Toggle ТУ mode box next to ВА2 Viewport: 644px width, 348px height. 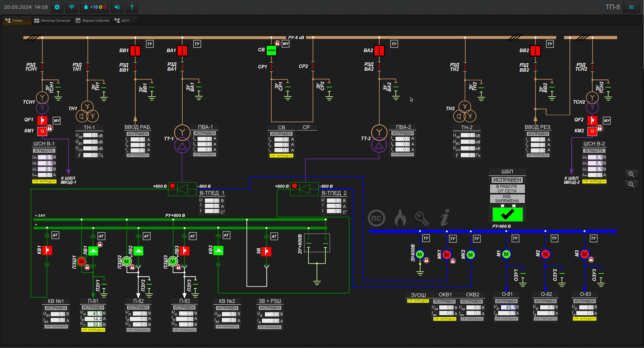point(394,44)
